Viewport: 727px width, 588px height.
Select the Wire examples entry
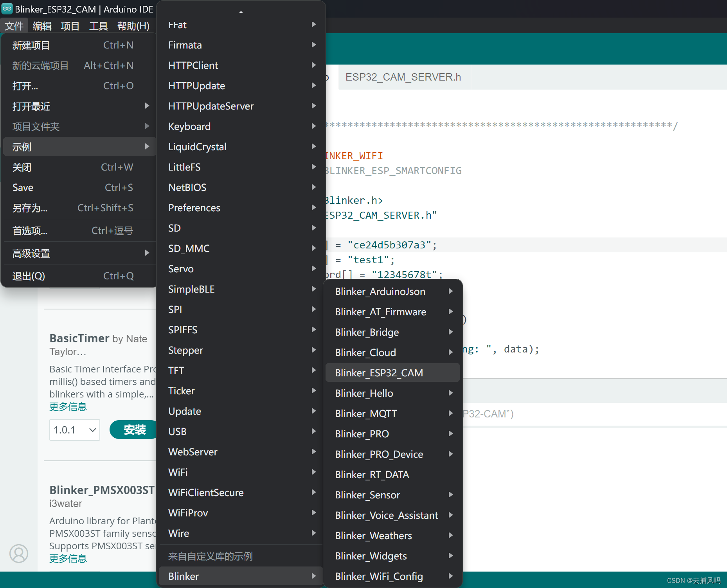tap(241, 533)
